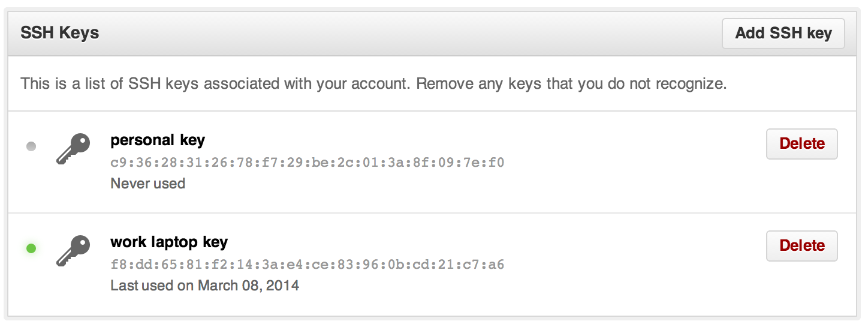868x330 pixels.
Task: Click the gray inactive status dot
Action: pos(31,146)
